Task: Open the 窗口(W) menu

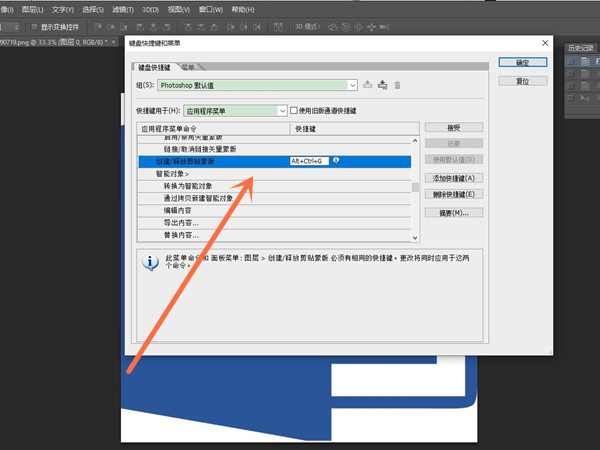Action: [x=211, y=9]
